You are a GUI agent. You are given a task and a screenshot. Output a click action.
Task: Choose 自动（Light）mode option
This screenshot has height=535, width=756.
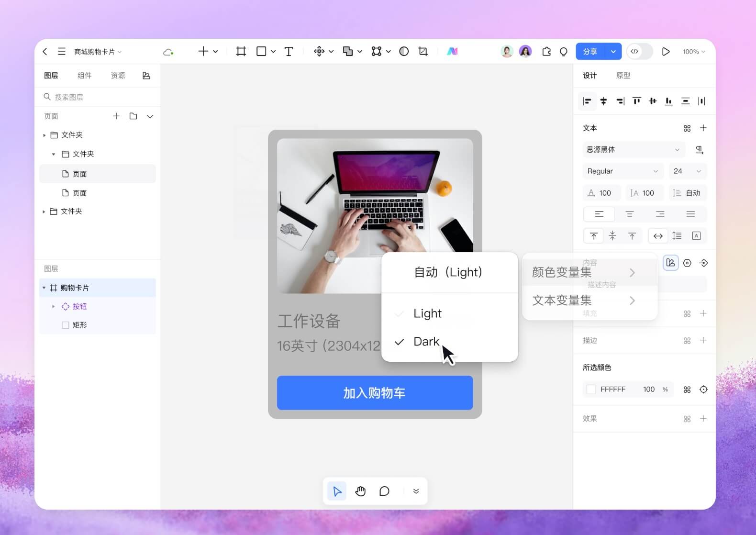pyautogui.click(x=450, y=272)
